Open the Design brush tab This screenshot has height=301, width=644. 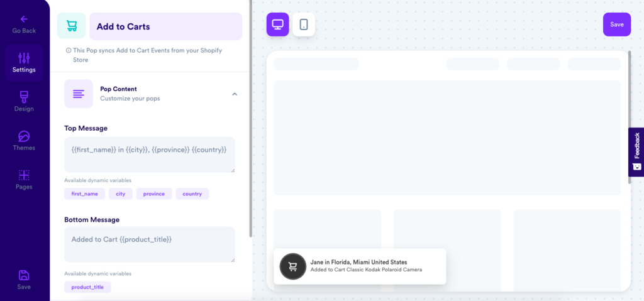coord(24,101)
